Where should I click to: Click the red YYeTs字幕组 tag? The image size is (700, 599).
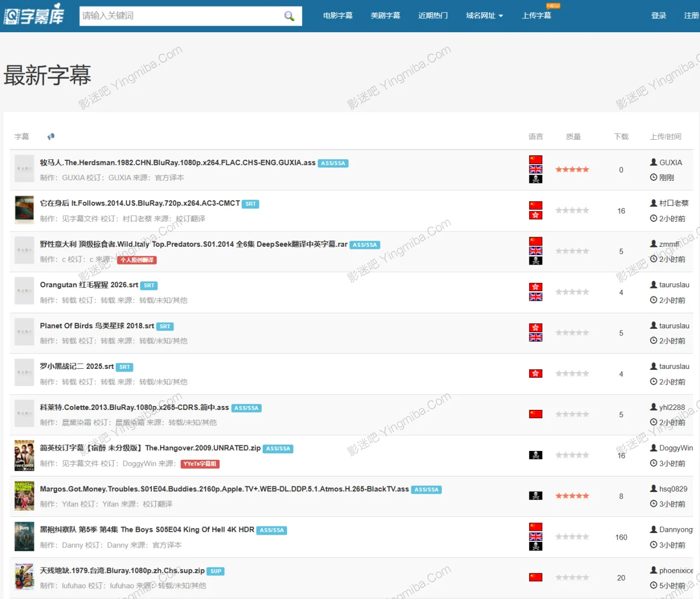click(200, 464)
